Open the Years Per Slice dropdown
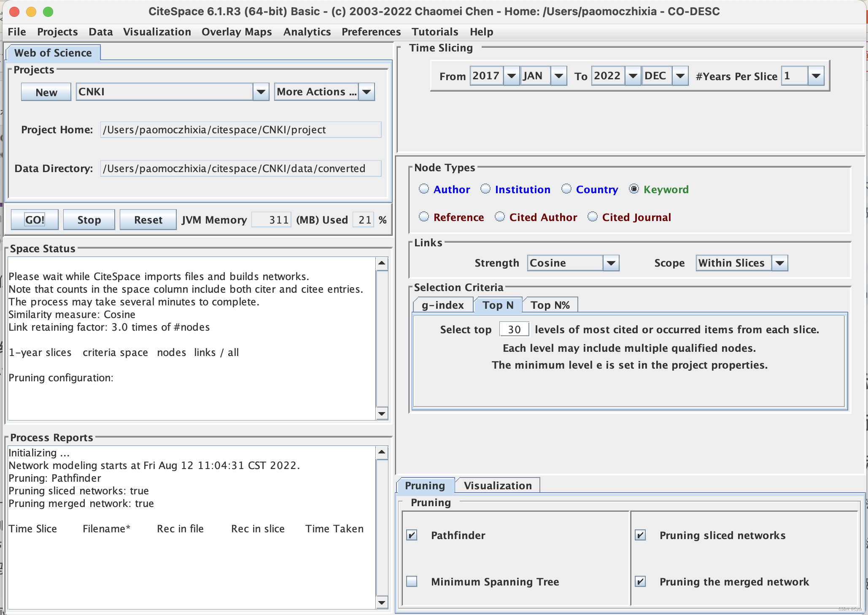The image size is (868, 615). [816, 76]
